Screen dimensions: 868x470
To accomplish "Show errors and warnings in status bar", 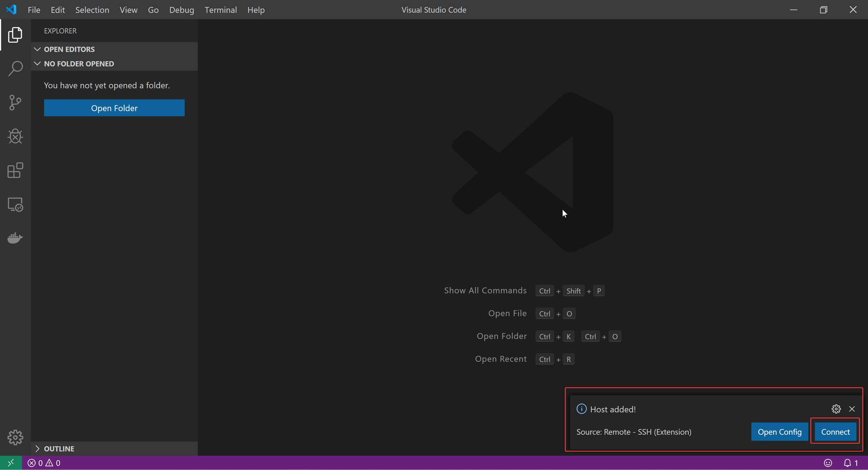I will click(x=44, y=463).
